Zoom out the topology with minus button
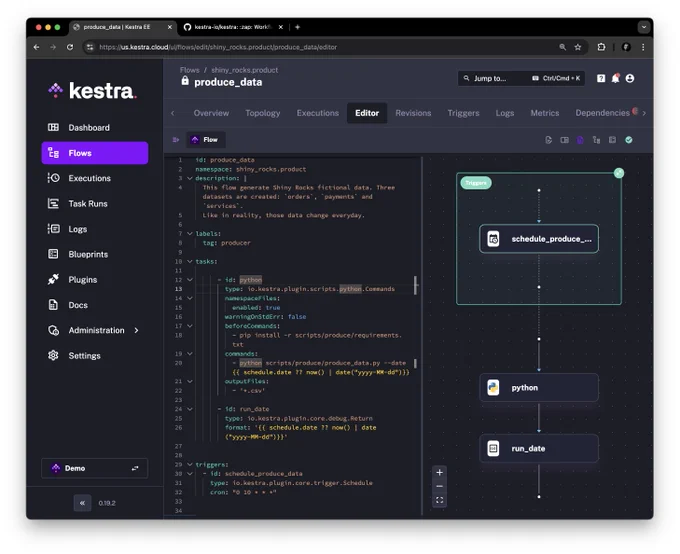This screenshot has width=680, height=554. pyautogui.click(x=439, y=486)
